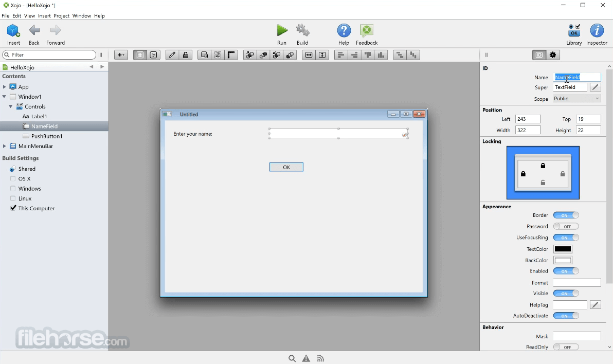Enable the Password switch
613x364 pixels.
point(566,226)
